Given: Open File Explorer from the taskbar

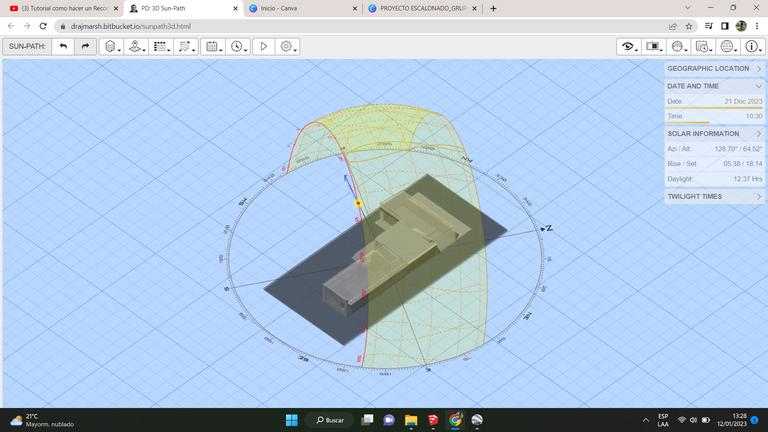Looking at the screenshot, I should tap(411, 420).
